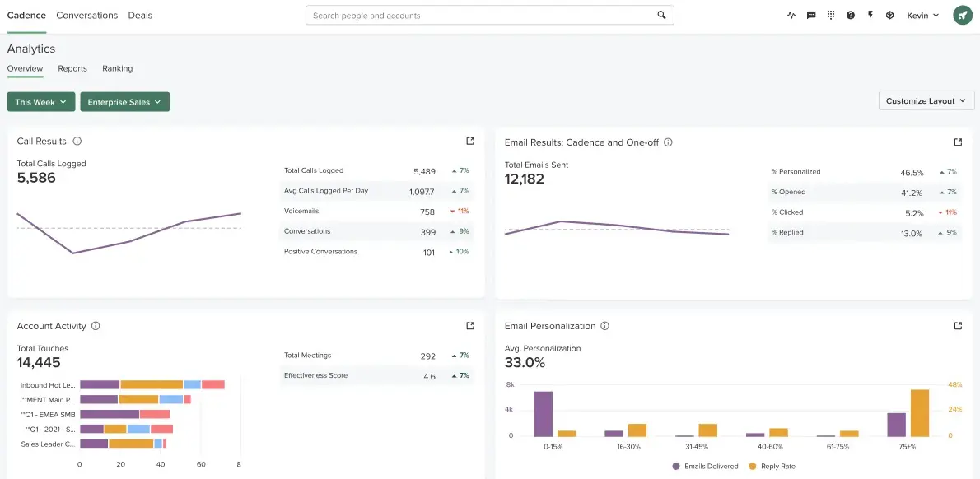The width and height of the screenshot is (980, 479).
Task: Expand Email Personalization card in new window
Action: 958,326
